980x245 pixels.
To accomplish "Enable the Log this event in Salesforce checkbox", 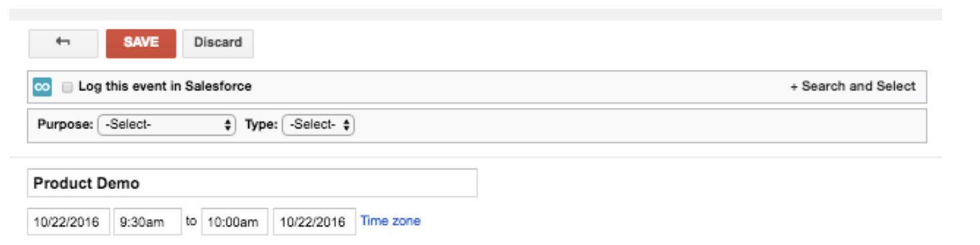I will pos(67,87).
